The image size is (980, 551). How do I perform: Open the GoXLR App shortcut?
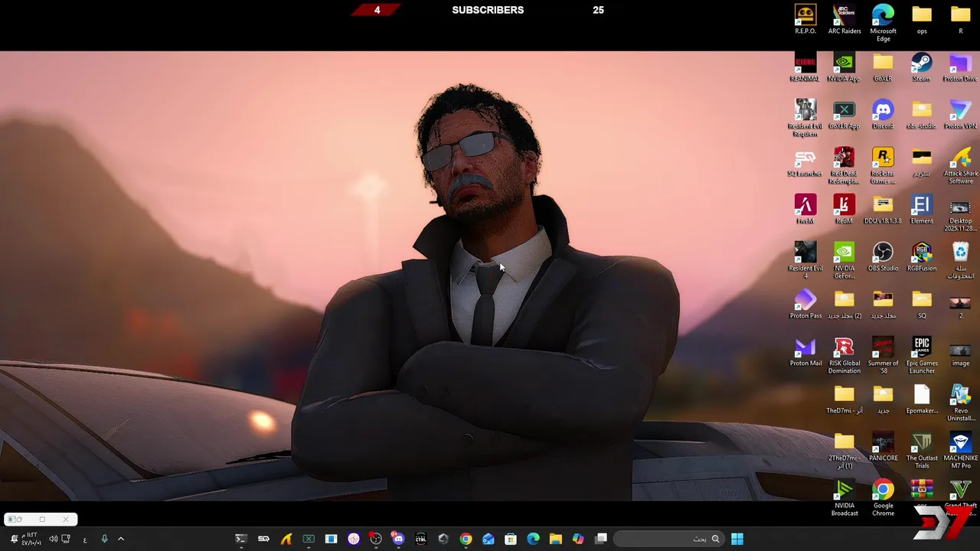[x=844, y=115]
